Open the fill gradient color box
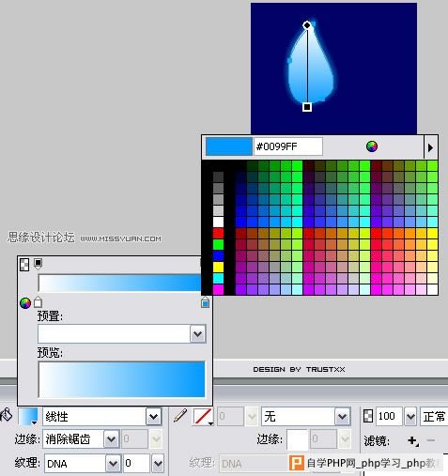 (28, 417)
